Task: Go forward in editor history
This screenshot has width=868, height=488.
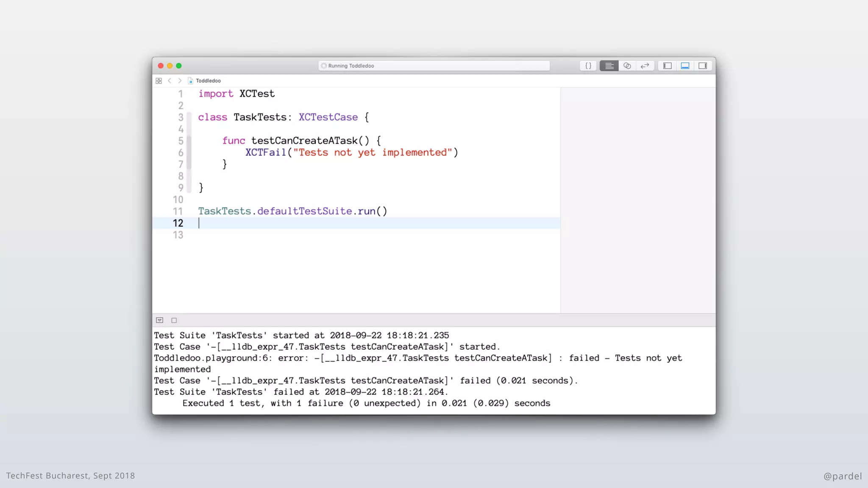Action: pyautogui.click(x=180, y=80)
